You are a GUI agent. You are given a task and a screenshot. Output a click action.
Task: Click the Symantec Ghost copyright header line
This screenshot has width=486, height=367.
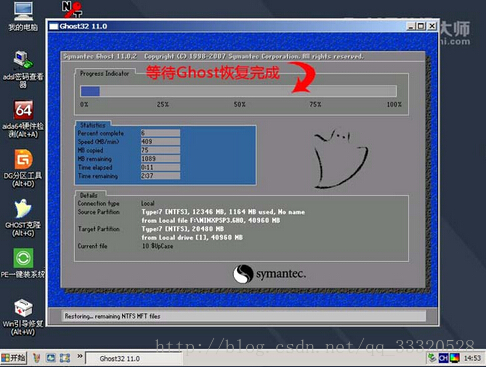(x=213, y=56)
